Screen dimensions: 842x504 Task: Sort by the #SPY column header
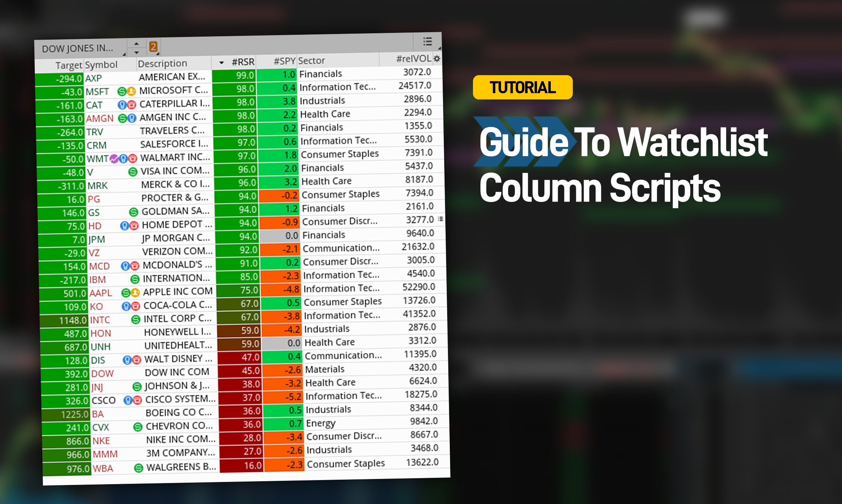click(285, 61)
